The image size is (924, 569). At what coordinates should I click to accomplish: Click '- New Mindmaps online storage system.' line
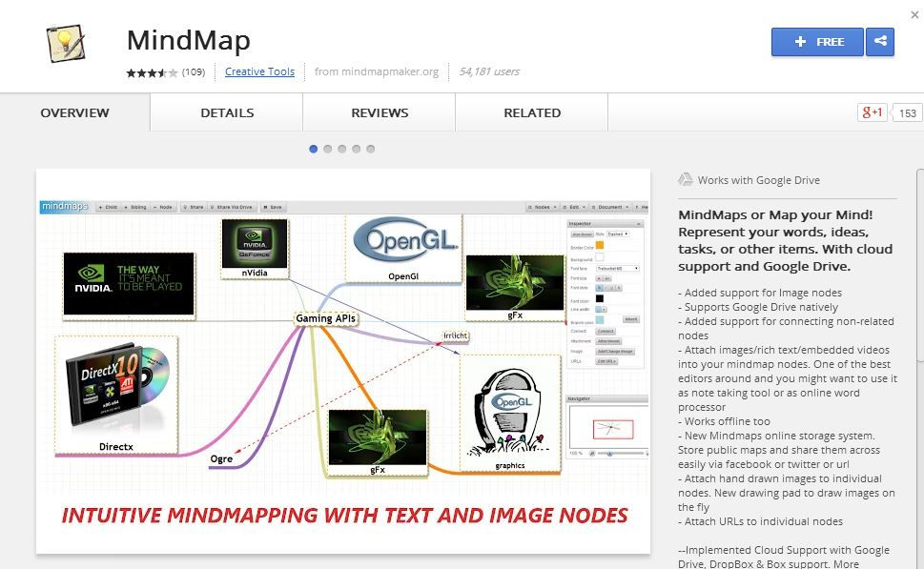(776, 436)
